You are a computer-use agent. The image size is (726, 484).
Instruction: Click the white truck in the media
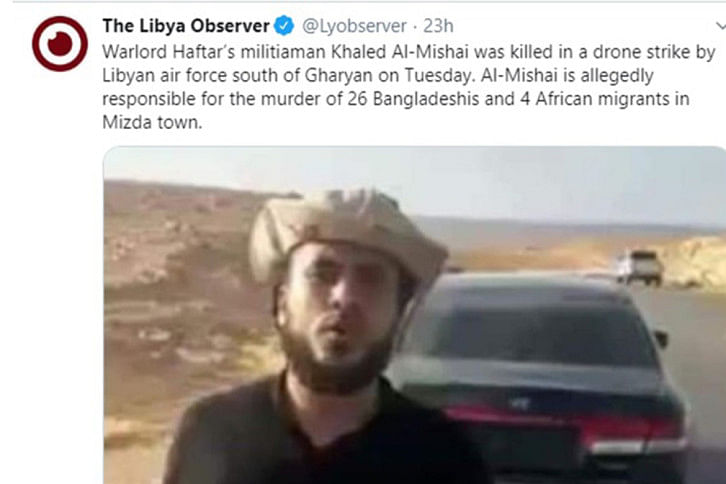point(639,267)
